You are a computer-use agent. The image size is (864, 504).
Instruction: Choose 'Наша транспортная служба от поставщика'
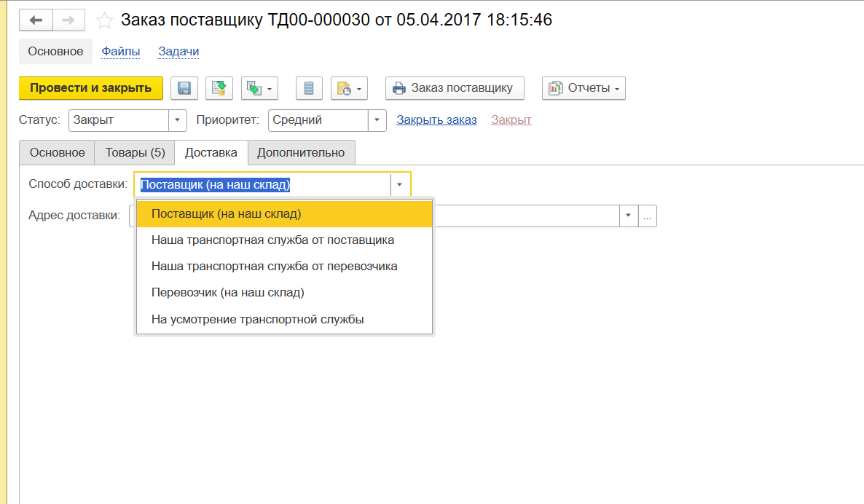point(272,240)
